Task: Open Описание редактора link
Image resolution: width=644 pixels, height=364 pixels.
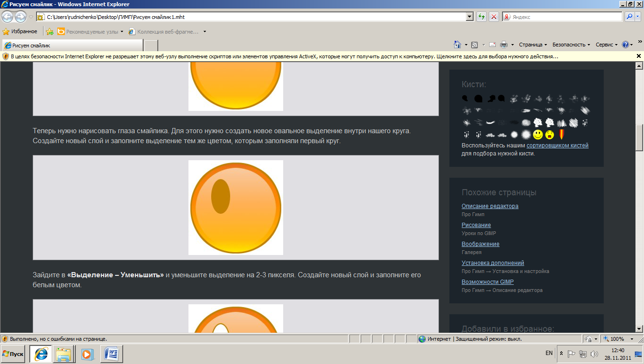Action: click(490, 206)
